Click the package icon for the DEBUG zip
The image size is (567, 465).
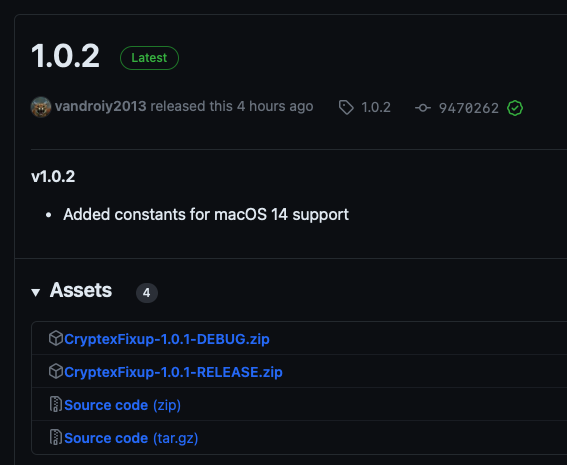tap(56, 338)
